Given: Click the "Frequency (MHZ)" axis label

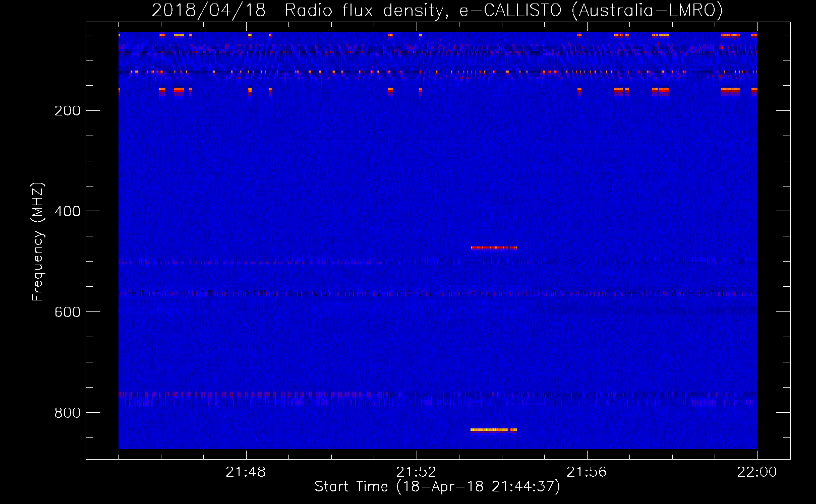Looking at the screenshot, I should pyautogui.click(x=37, y=242).
